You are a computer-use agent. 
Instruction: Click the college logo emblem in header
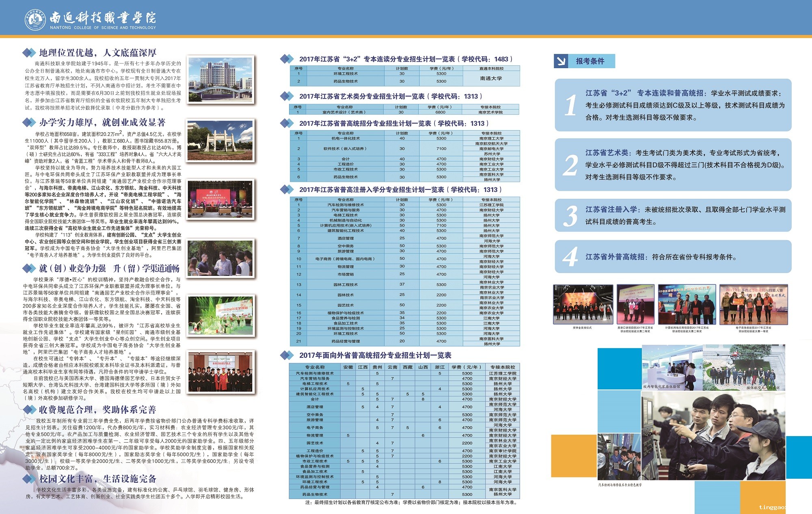click(x=35, y=19)
